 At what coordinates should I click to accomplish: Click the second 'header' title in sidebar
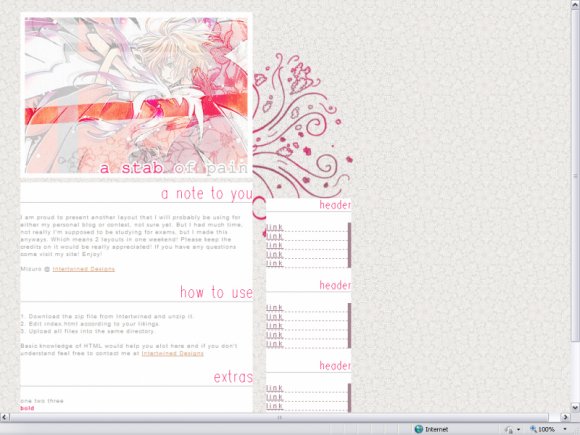click(335, 285)
